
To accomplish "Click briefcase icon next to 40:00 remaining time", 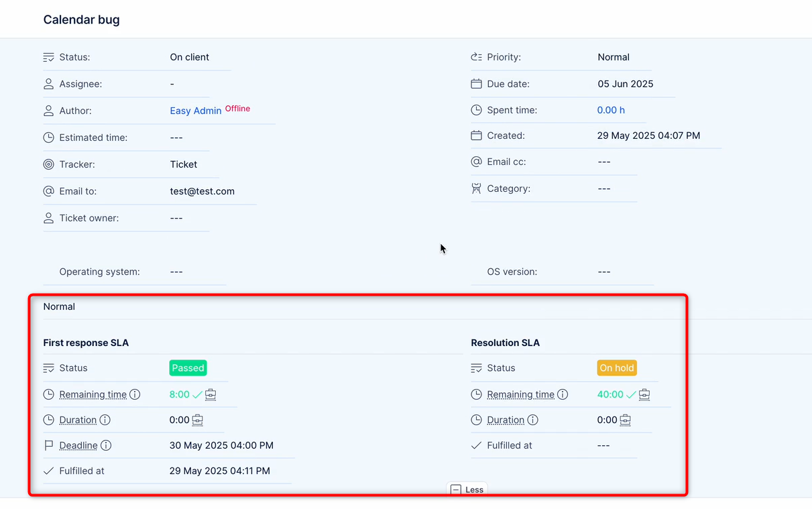I will (x=644, y=394).
